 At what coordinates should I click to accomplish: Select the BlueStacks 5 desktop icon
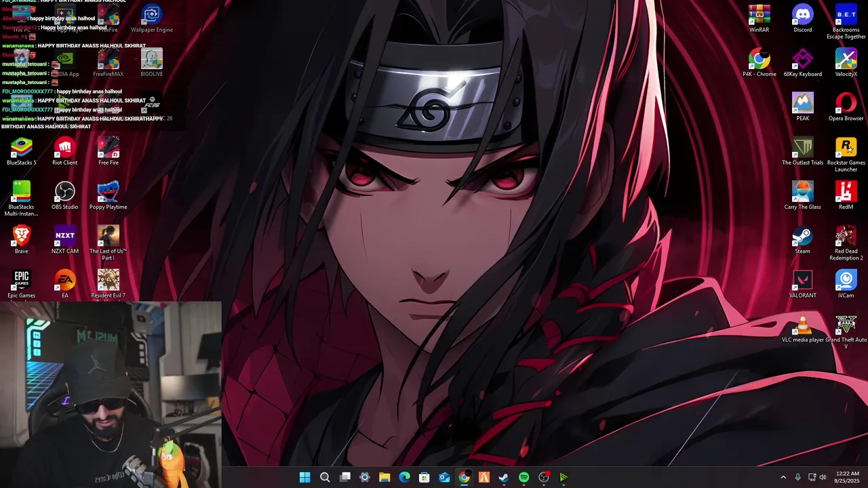click(21, 152)
